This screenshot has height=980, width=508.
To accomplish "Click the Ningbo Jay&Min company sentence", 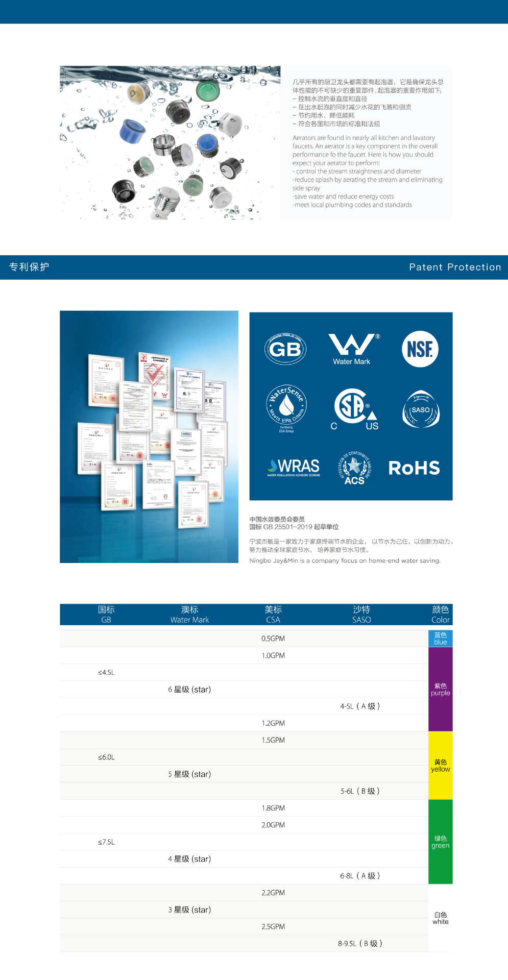I will 345,560.
